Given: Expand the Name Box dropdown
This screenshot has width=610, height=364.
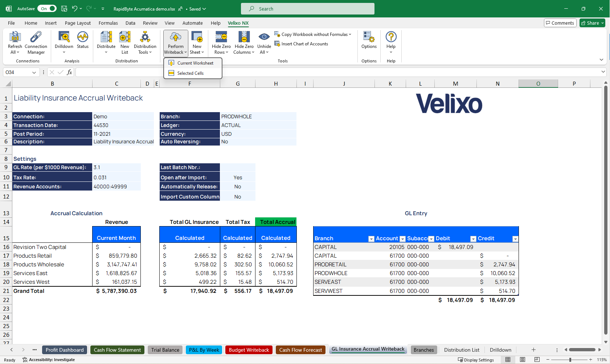Looking at the screenshot, I should pos(34,73).
